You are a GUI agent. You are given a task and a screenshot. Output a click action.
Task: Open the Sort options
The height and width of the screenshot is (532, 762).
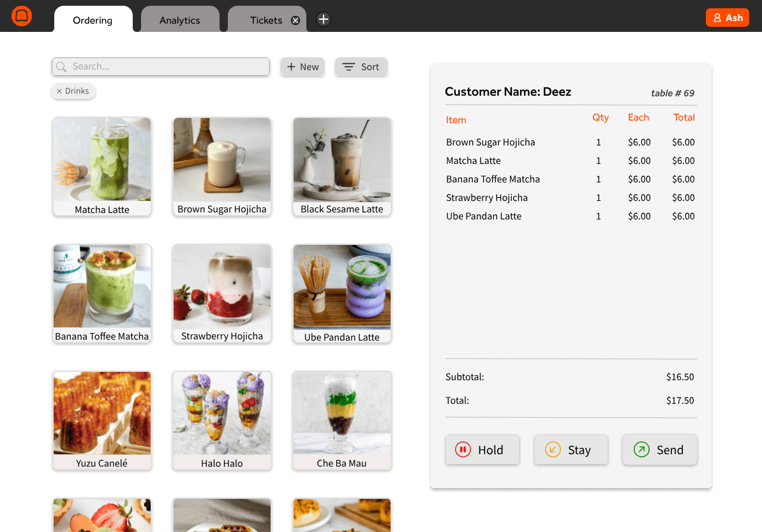coord(361,67)
